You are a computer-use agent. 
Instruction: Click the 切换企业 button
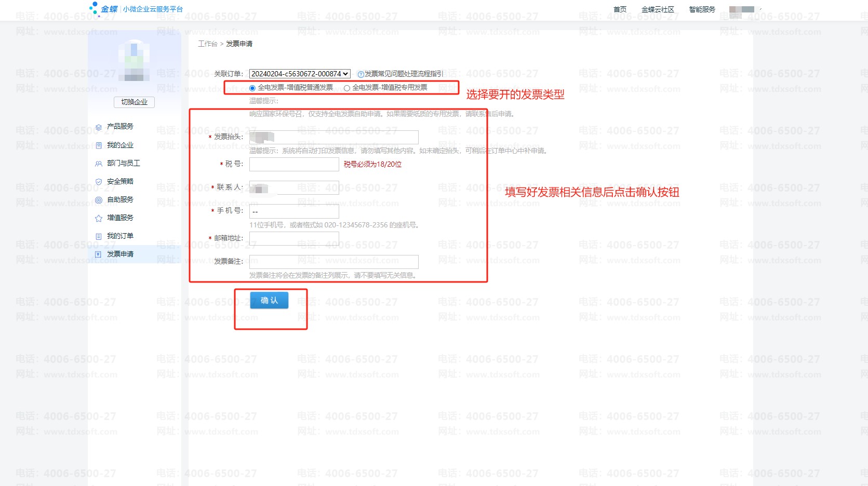click(x=134, y=102)
